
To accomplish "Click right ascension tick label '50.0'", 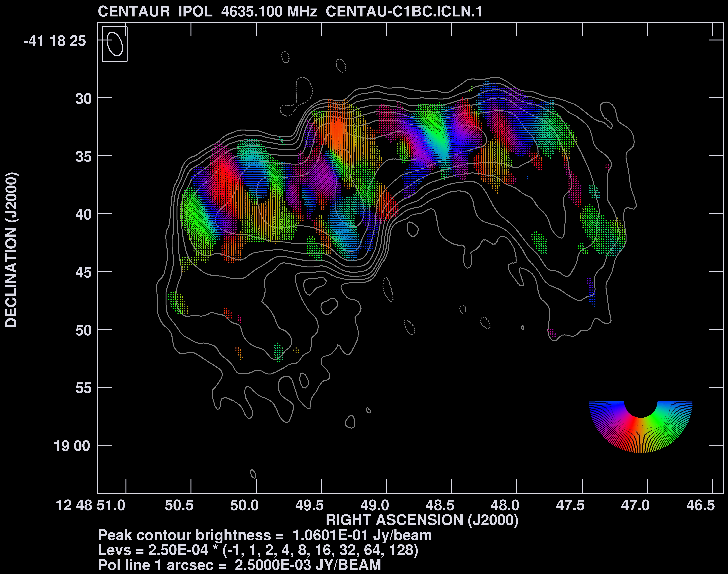I will click(x=244, y=505).
